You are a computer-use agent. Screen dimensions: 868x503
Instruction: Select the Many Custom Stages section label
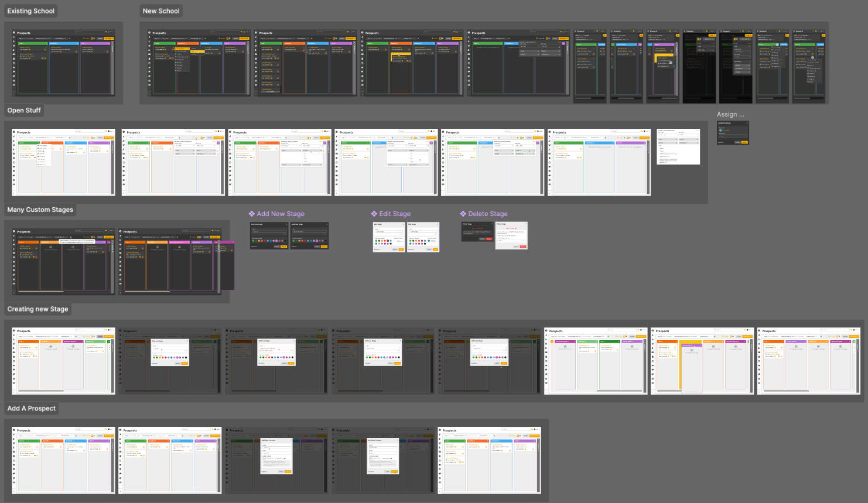[x=40, y=210]
